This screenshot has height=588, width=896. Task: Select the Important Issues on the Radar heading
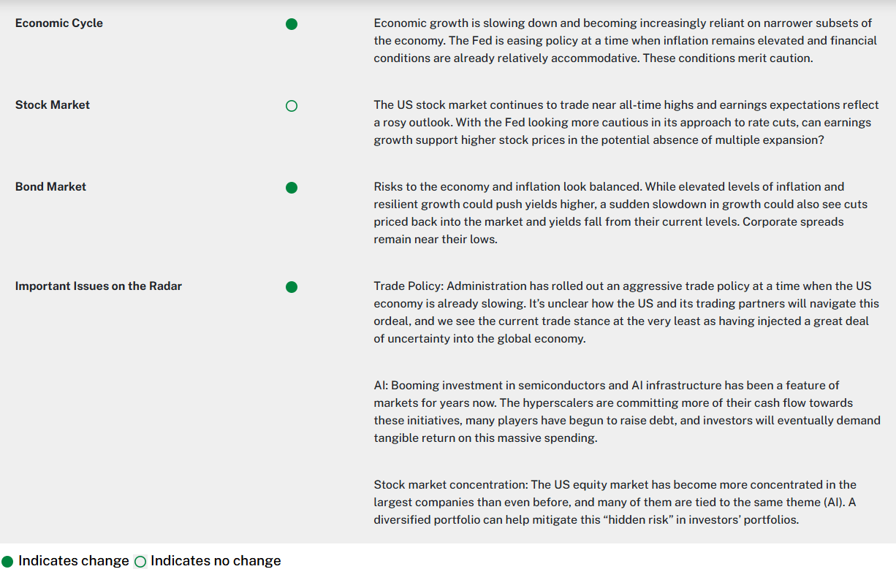[x=99, y=286]
